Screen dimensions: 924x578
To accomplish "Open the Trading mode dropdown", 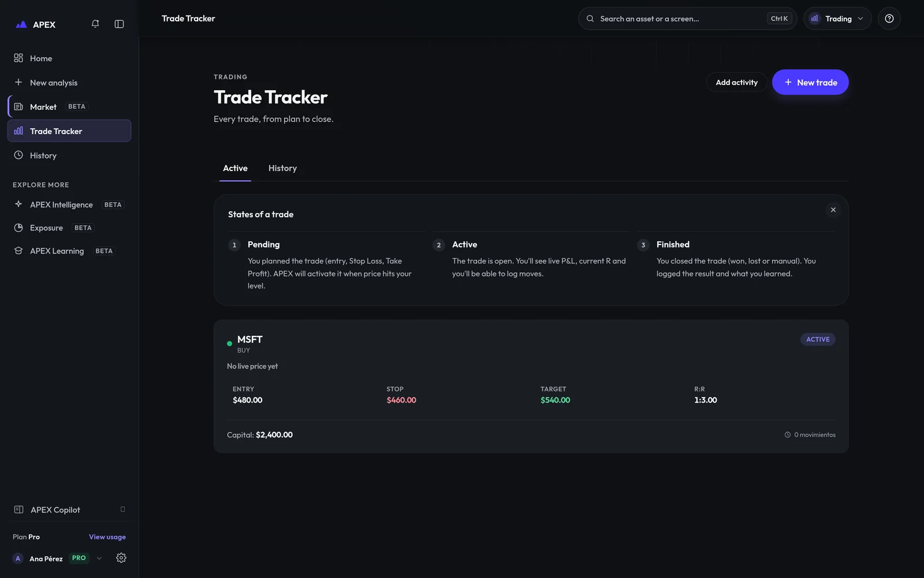I will 837,18.
